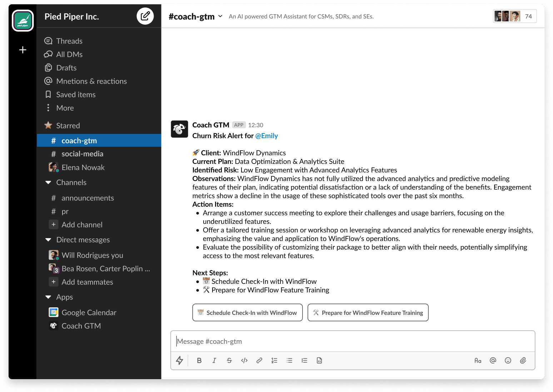Open Bea Rosen, Carter Poplin group DM
Image resolution: width=553 pixels, height=392 pixels.
click(x=99, y=269)
